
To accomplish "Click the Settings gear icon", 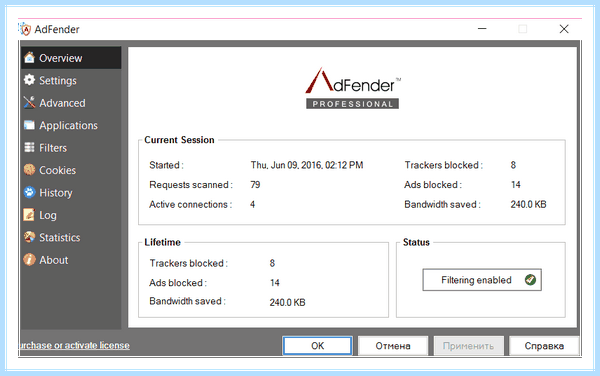I will pos(29,80).
